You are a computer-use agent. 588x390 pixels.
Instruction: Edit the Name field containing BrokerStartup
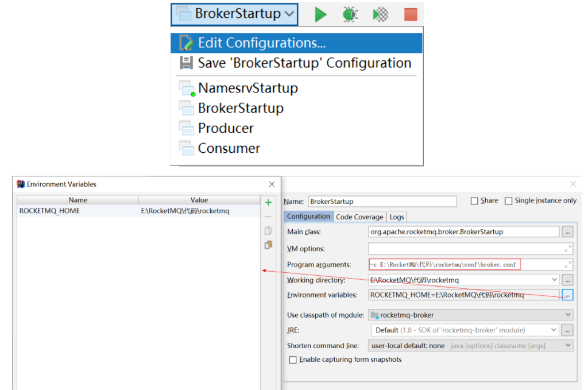click(382, 202)
